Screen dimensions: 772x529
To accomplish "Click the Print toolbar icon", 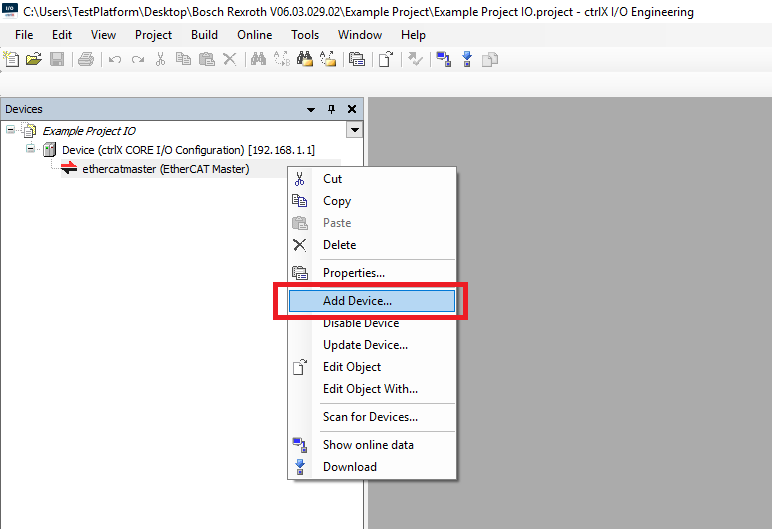I will coord(86,59).
